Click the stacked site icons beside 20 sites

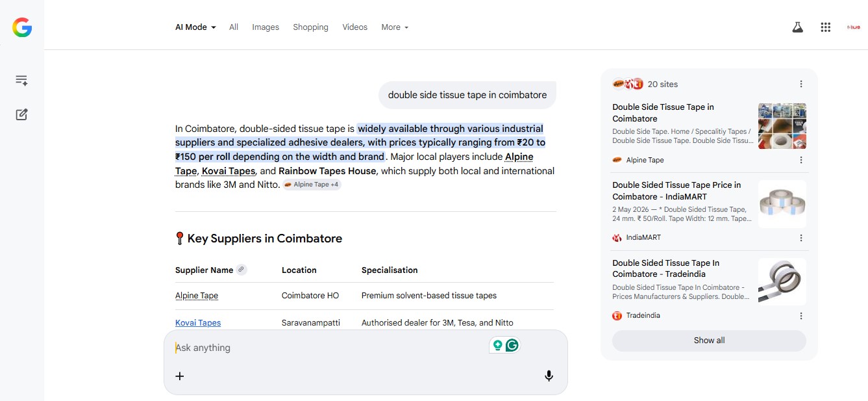(x=628, y=84)
